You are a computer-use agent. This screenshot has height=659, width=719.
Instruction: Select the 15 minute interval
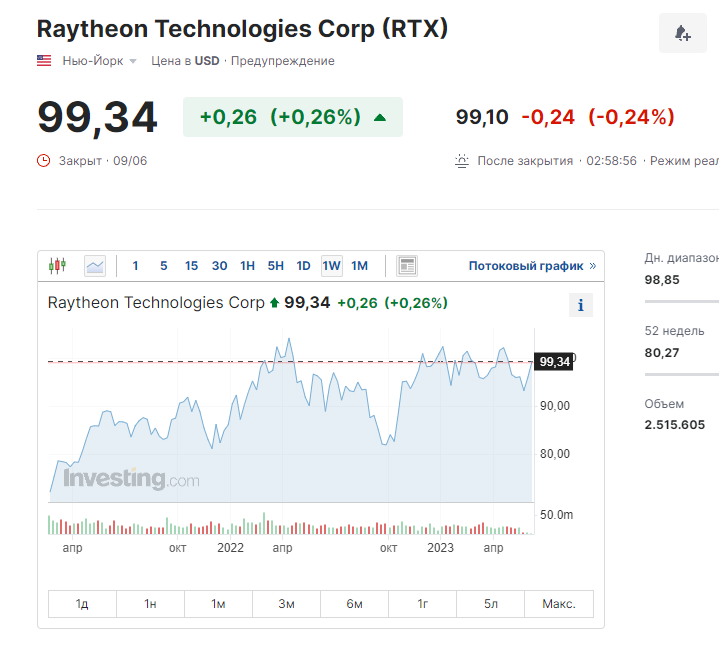point(191,266)
